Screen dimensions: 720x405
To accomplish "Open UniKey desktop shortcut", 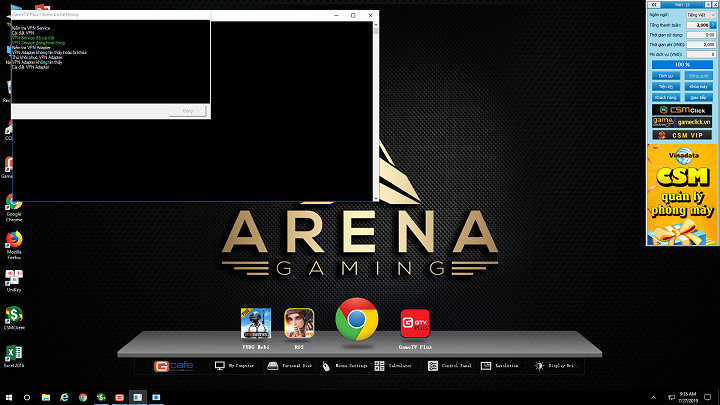I will [x=14, y=281].
